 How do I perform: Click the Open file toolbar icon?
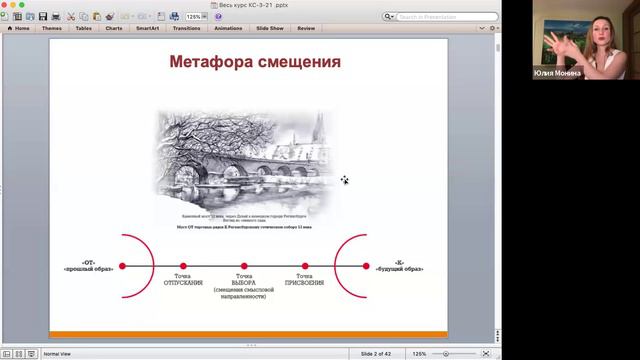click(30, 16)
